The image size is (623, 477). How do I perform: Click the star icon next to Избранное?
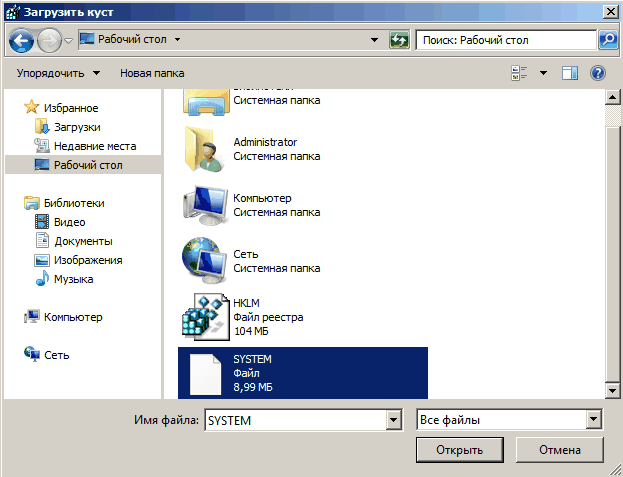point(31,107)
